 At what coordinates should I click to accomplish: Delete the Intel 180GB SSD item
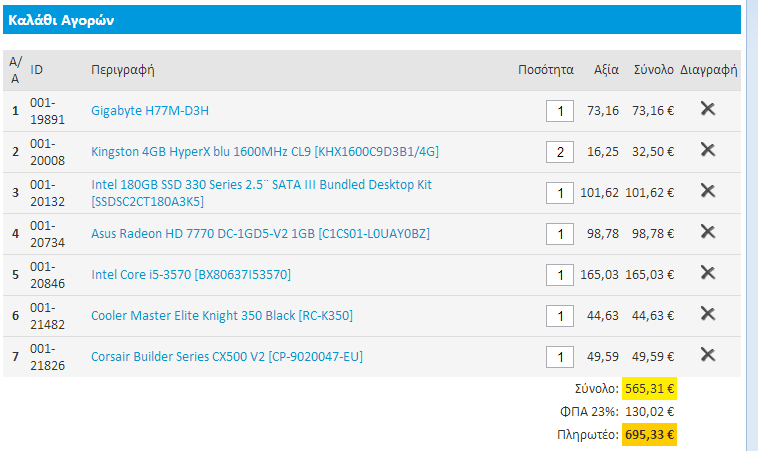(708, 191)
